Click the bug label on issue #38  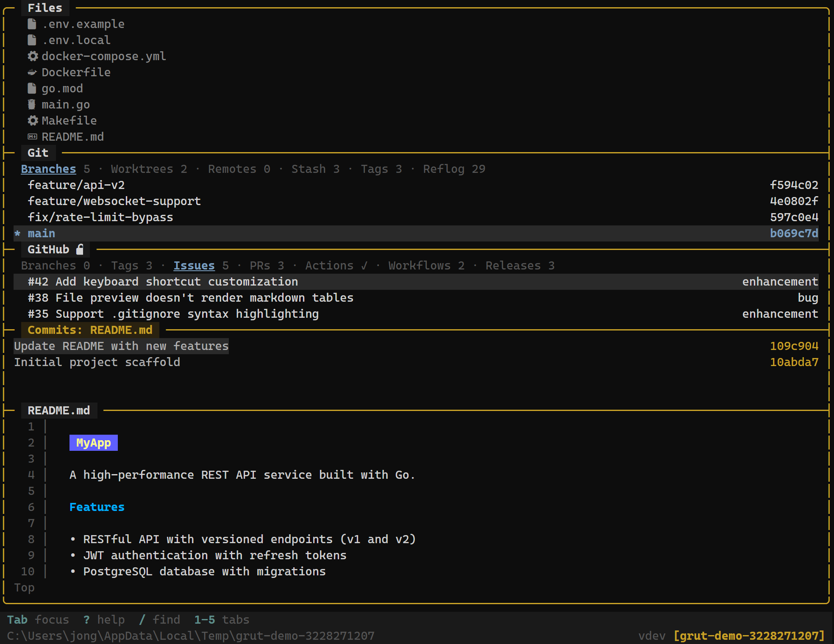point(808,298)
